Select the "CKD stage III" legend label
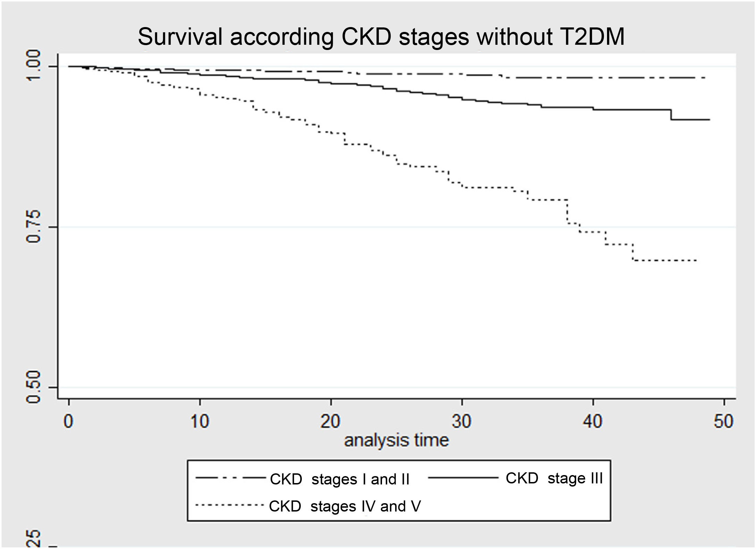756x549 pixels. point(554,478)
